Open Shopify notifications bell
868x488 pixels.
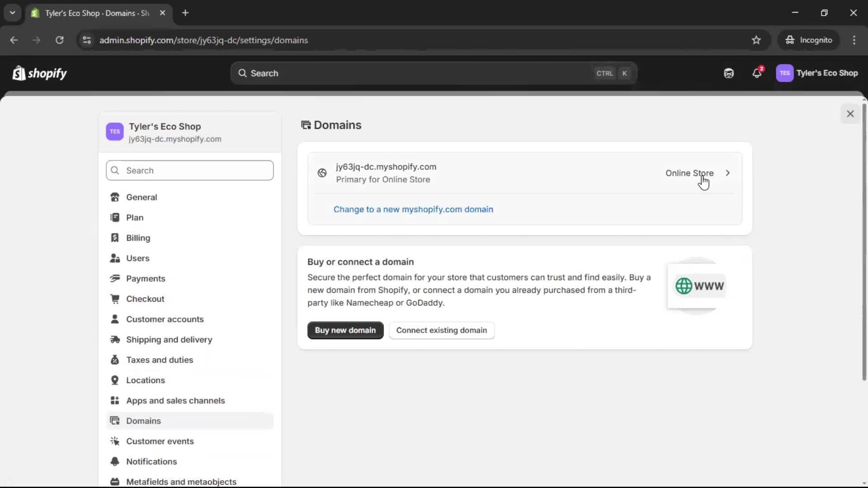coord(757,73)
